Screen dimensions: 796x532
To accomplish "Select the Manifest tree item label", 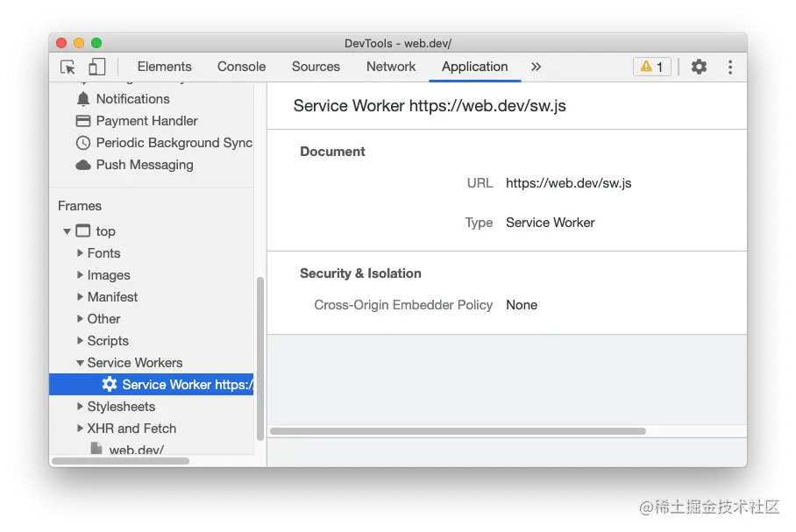I will point(112,297).
